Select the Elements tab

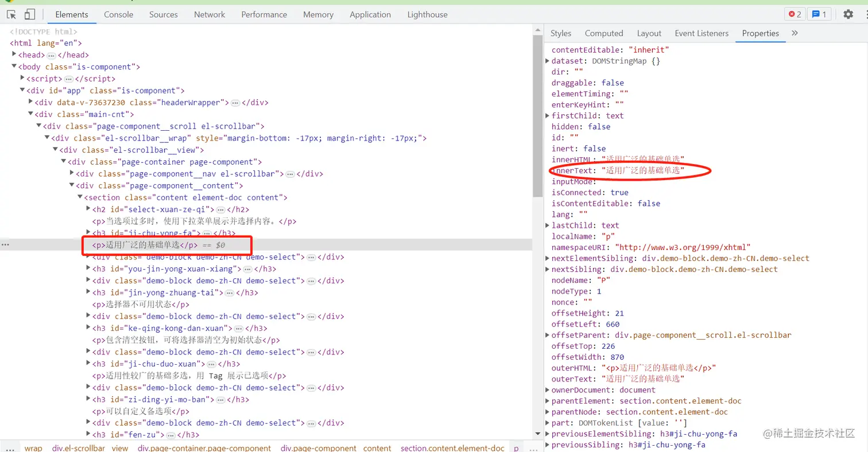tap(72, 14)
